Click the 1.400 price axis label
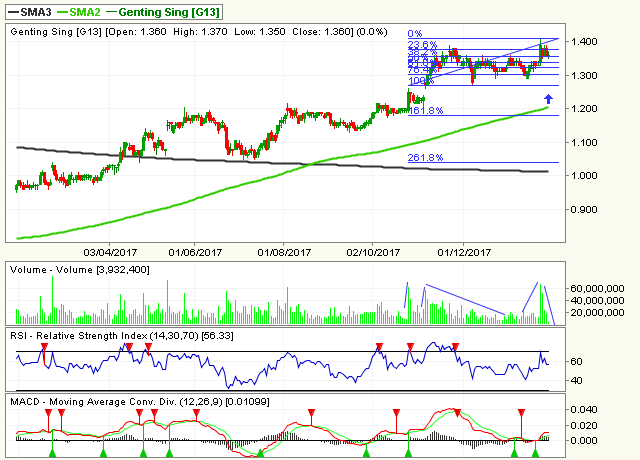 (x=584, y=42)
